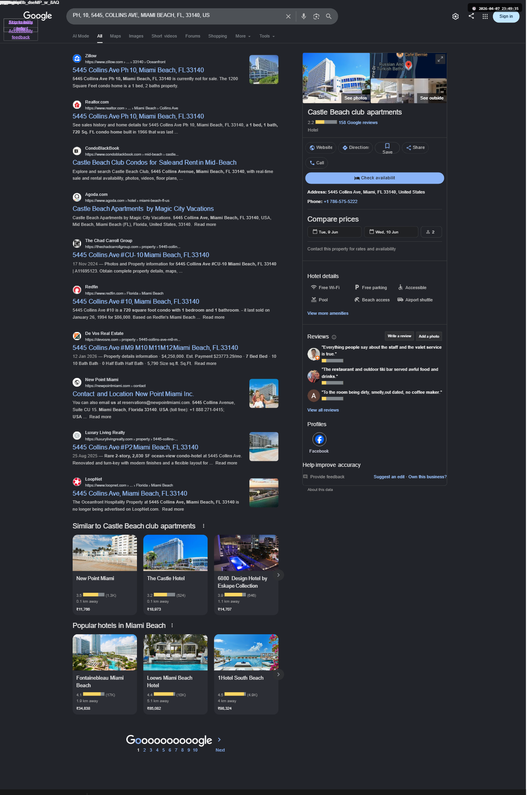Image resolution: width=532 pixels, height=795 pixels.
Task: Open check-out date Wed, 10 Jun
Action: (391, 232)
